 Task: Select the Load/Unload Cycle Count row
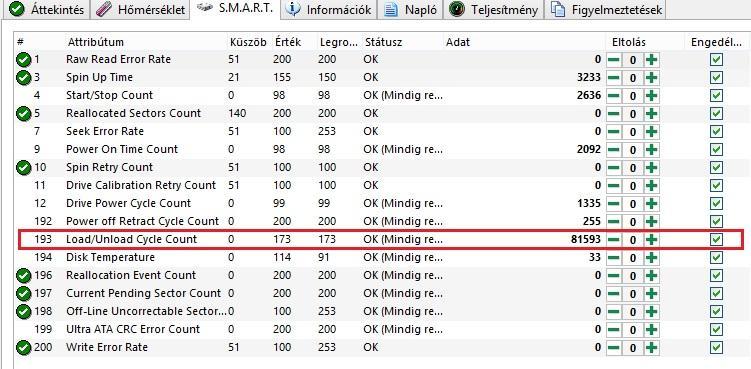381,240
